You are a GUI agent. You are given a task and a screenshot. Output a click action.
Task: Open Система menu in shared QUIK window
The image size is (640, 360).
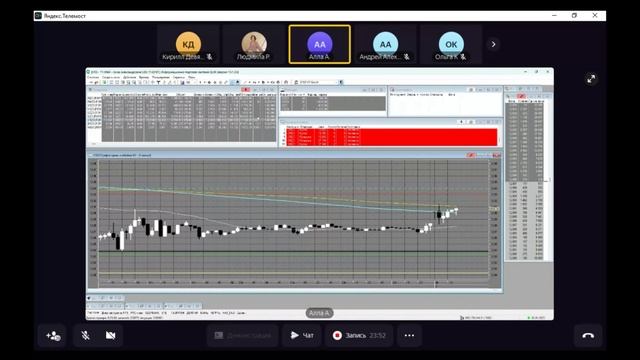[93, 77]
